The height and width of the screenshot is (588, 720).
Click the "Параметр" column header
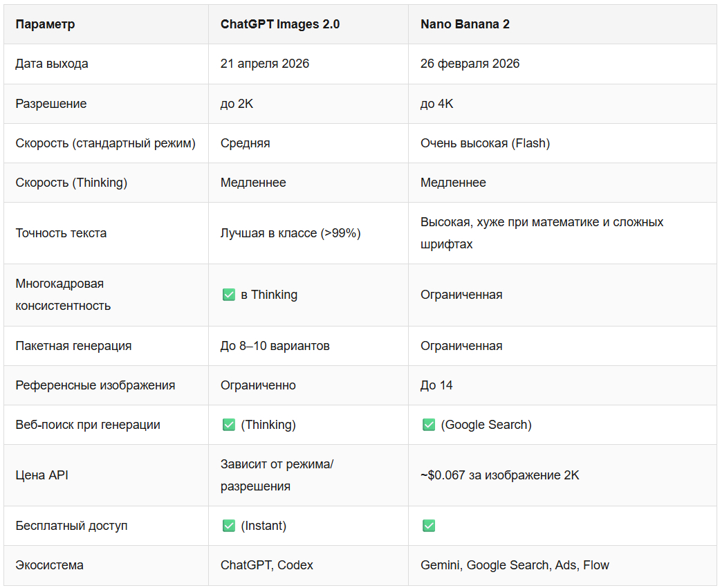point(45,24)
